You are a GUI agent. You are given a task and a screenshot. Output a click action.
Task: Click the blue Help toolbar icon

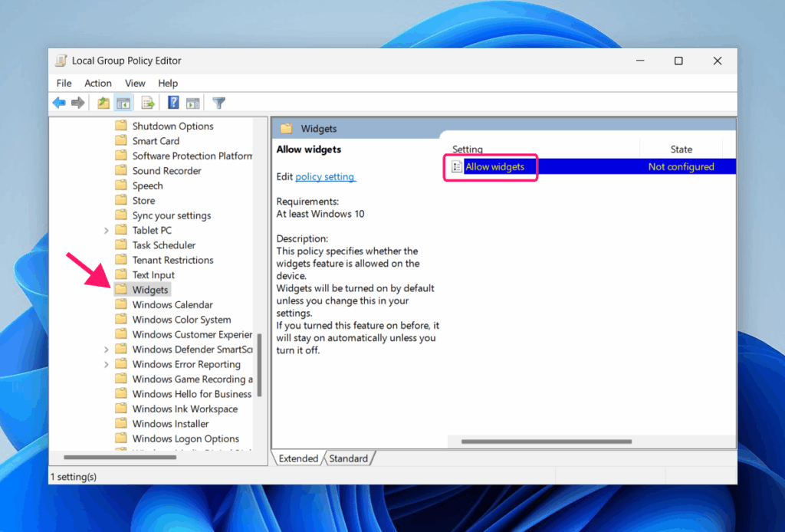173,103
